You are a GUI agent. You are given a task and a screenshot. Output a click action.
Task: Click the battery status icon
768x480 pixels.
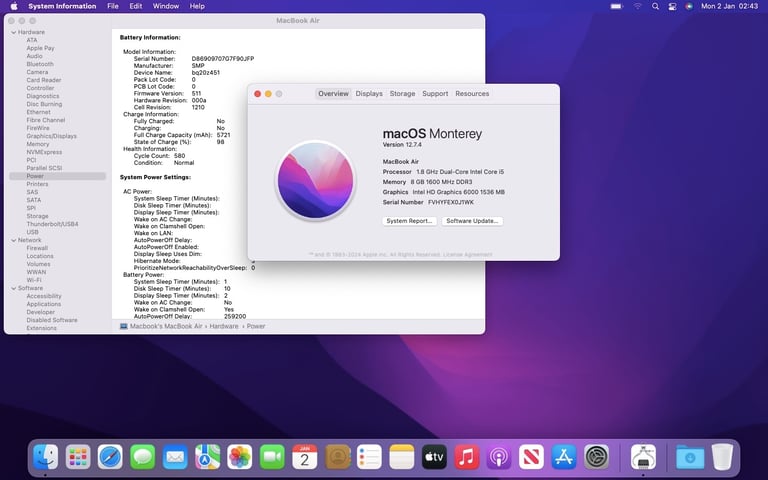tap(616, 6)
